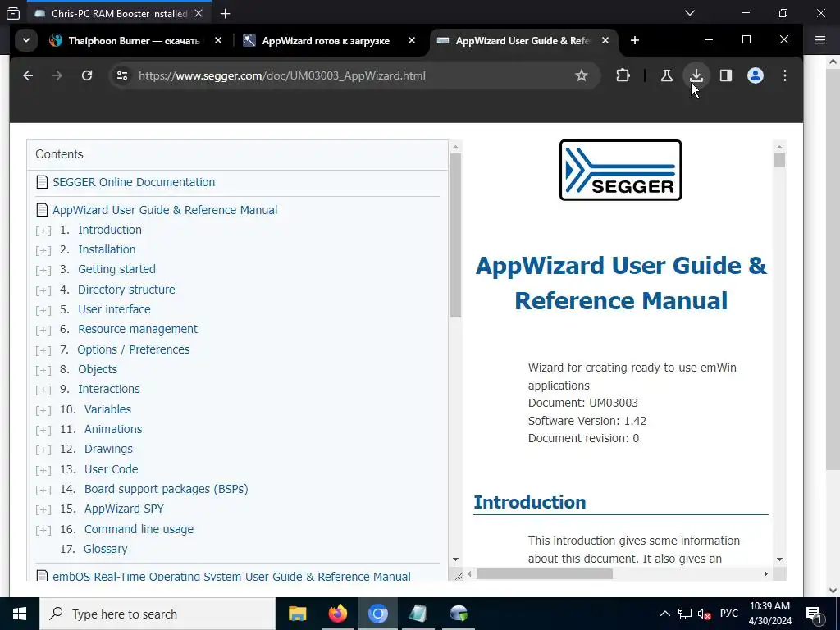The height and width of the screenshot is (630, 840).
Task: Switch to Thaiphoon Burner tab
Action: [x=134, y=41]
